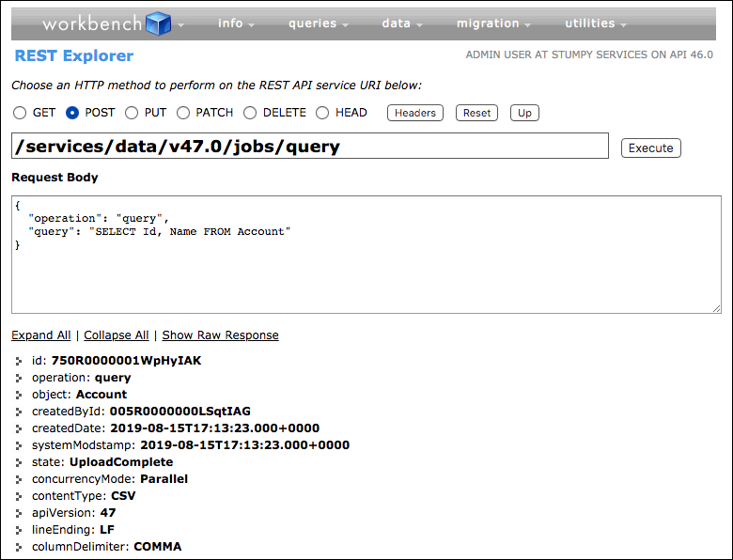
Task: Select the PUT method radio button
Action: click(132, 113)
